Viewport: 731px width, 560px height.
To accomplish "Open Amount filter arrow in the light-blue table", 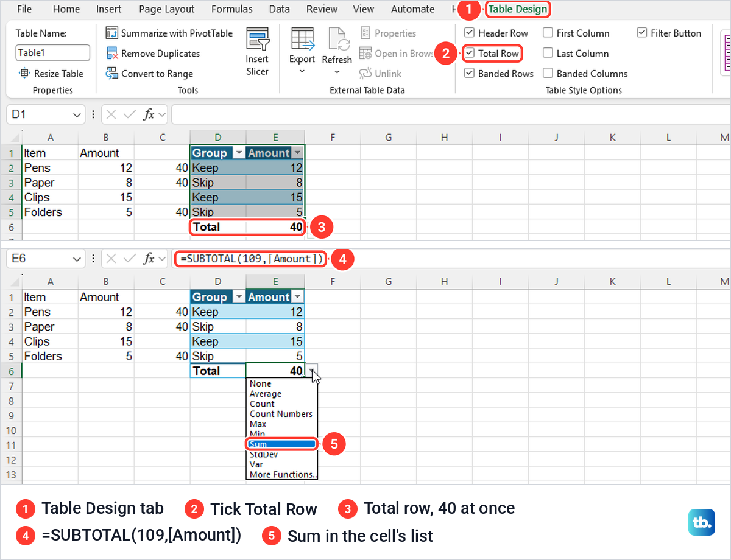I will point(297,298).
